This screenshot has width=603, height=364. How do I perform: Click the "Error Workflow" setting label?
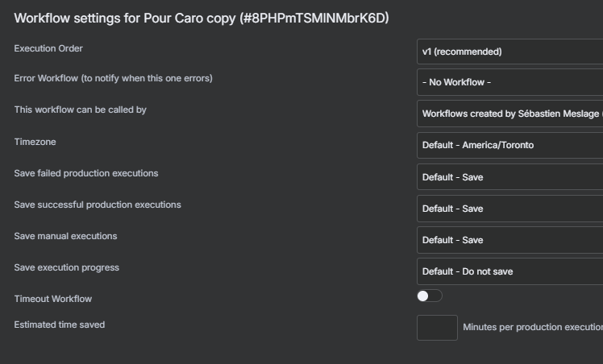pos(113,78)
